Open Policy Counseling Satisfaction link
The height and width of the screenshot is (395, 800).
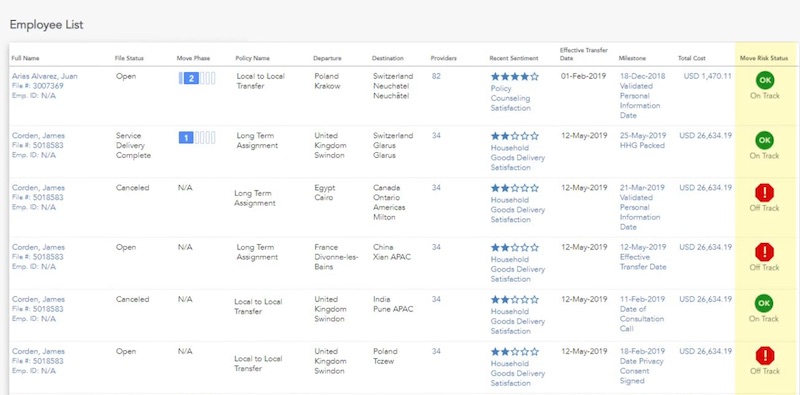point(511,98)
